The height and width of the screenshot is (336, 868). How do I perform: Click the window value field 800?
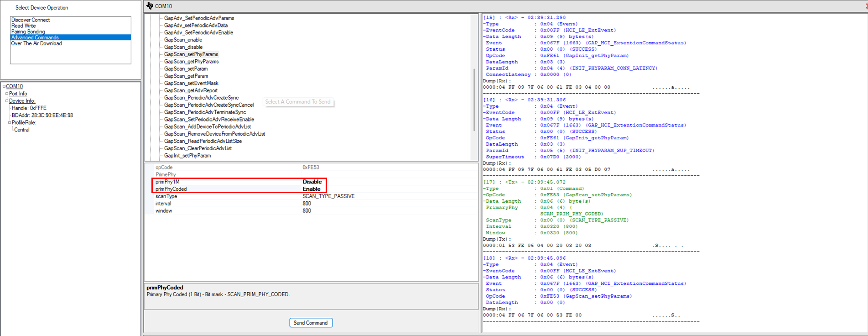point(307,211)
